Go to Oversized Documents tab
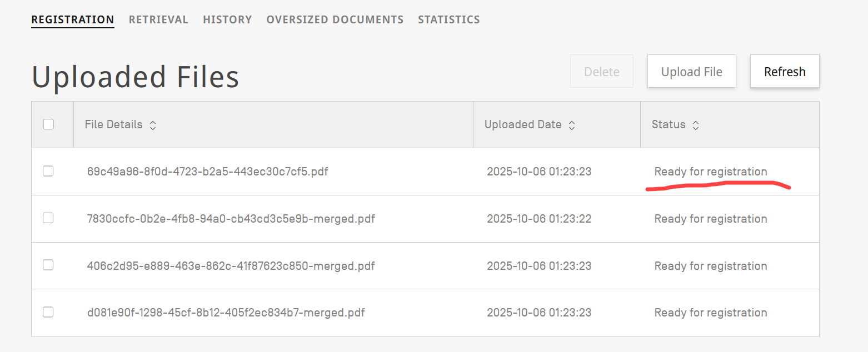Image resolution: width=868 pixels, height=352 pixels. (335, 20)
